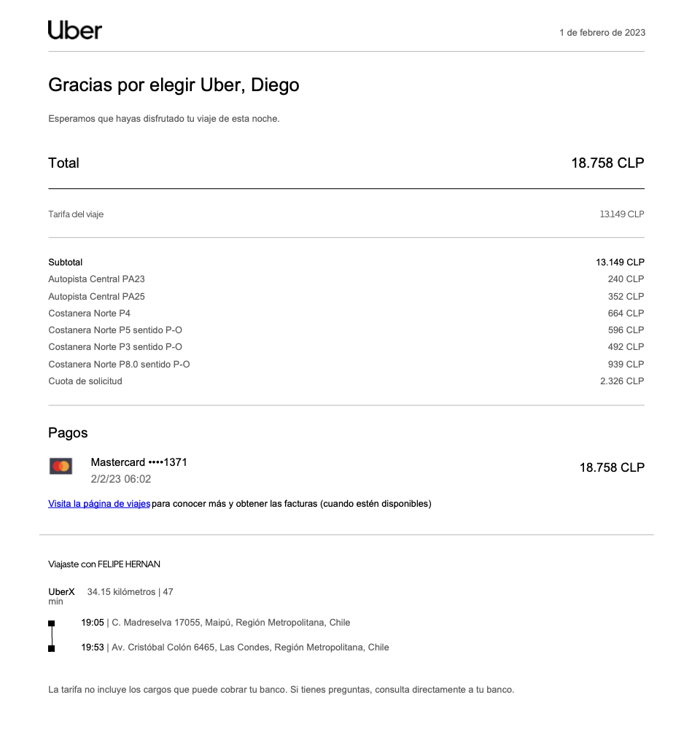This screenshot has height=735, width=700.
Task: Click the Subtotal label
Action: pos(66,262)
